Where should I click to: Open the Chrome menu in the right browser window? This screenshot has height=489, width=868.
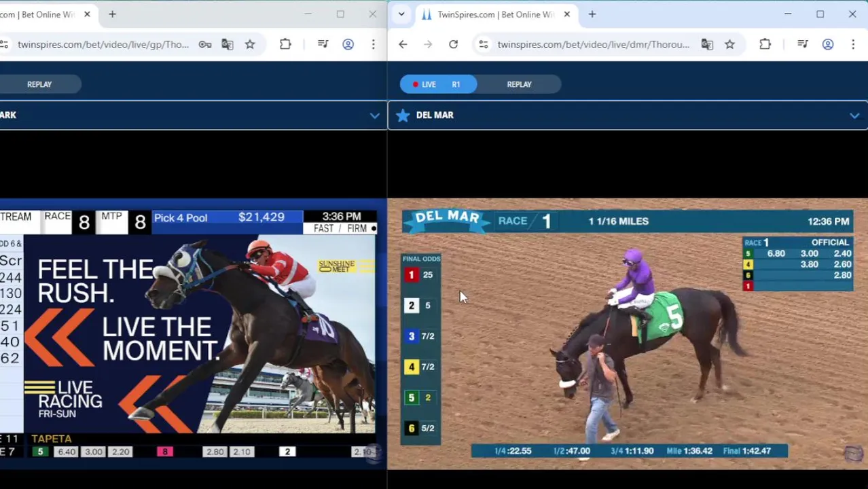[853, 44]
